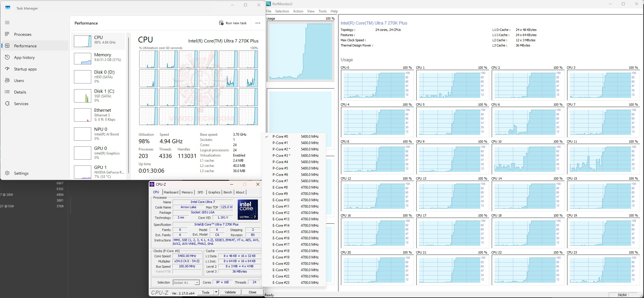Select the Disk 0 (D:) graph thumbnail
Image resolution: width=644 pixels, height=298 pixels.
pos(83,77)
